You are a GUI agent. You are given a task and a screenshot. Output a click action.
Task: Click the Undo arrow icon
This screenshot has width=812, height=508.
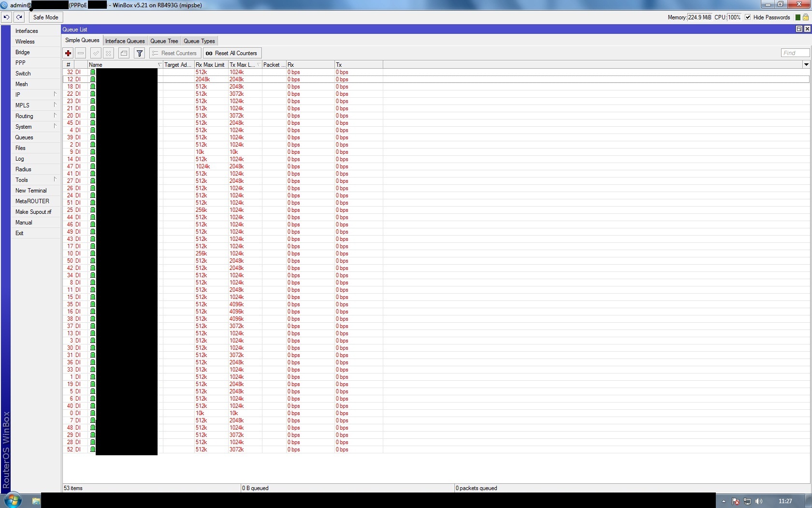(x=6, y=17)
